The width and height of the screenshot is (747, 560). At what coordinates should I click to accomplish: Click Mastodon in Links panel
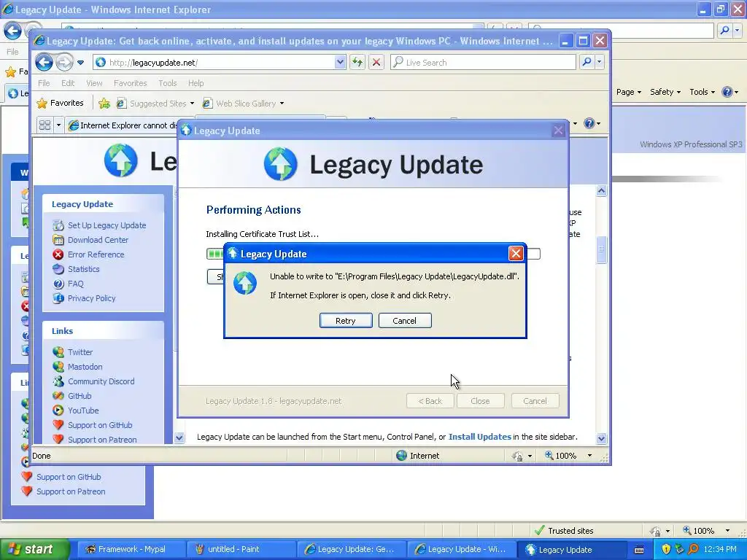point(85,367)
